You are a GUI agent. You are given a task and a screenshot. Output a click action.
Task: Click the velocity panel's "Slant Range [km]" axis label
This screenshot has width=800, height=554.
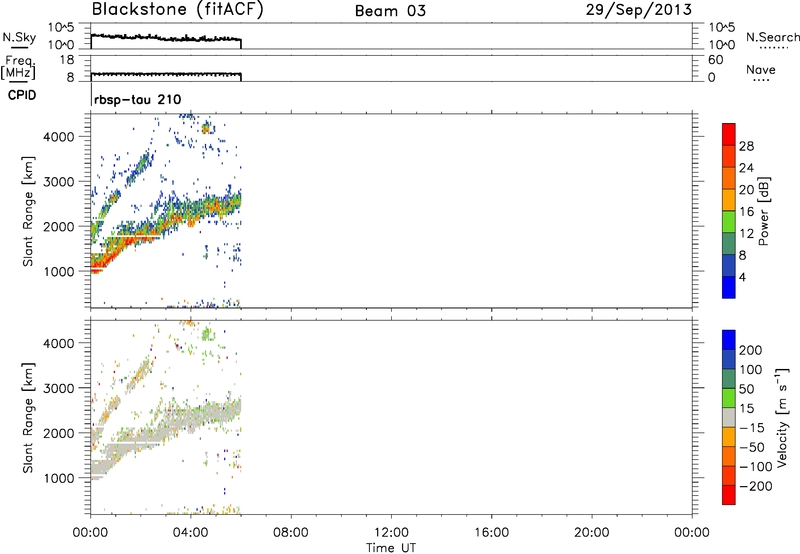pyautogui.click(x=28, y=418)
